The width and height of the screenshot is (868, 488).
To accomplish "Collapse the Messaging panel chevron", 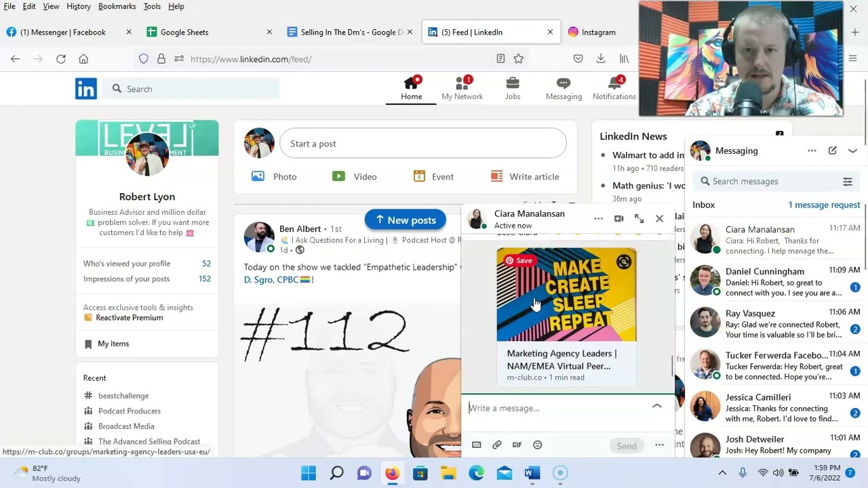I will [x=853, y=150].
